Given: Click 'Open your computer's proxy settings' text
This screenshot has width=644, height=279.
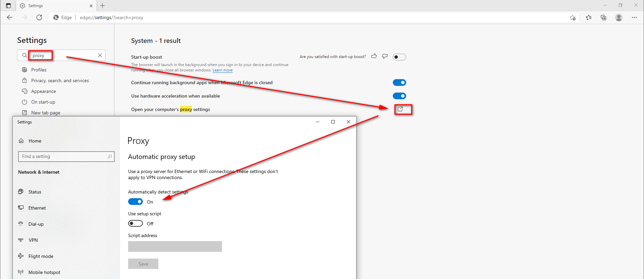Looking at the screenshot, I should [x=170, y=109].
